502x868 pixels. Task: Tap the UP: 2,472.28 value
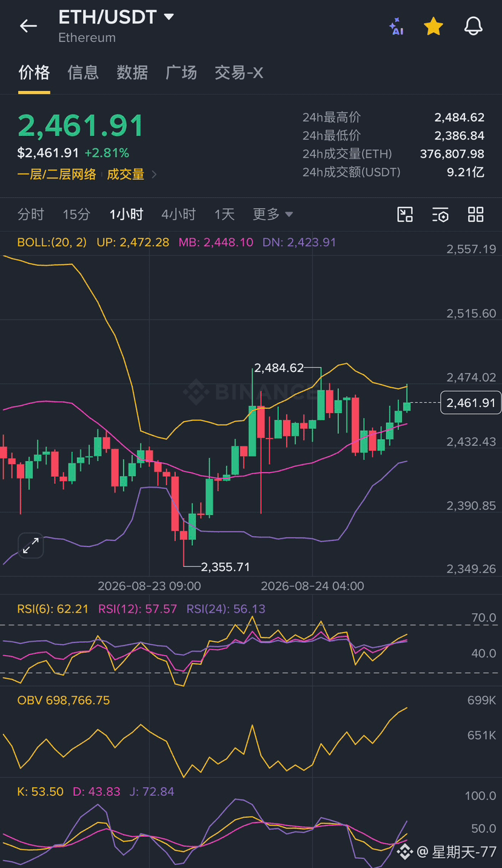(x=133, y=243)
